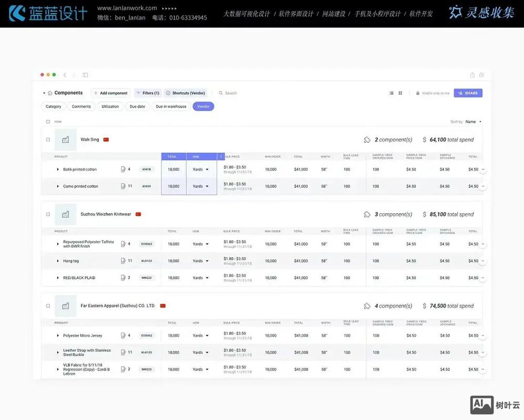This screenshot has height=420, width=524.
Task: Click the browser back arrow
Action: [65, 75]
